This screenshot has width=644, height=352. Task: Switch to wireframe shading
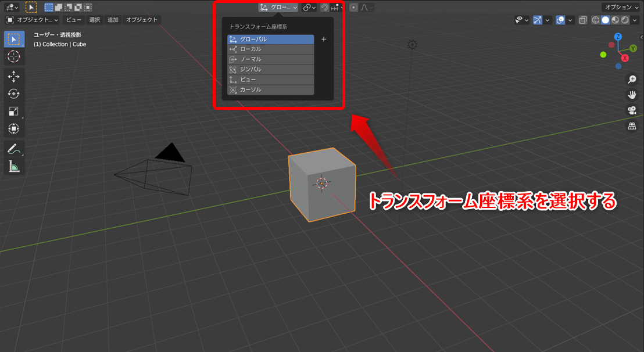point(596,20)
